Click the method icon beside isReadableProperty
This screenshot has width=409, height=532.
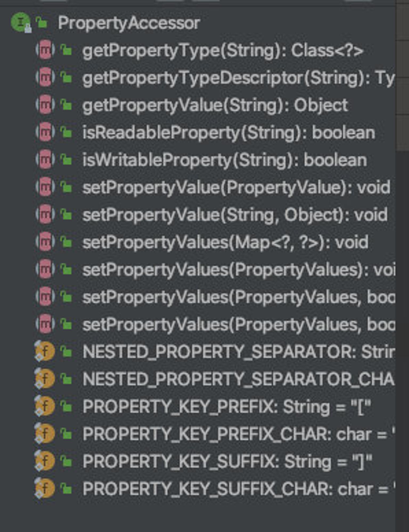[x=46, y=132]
